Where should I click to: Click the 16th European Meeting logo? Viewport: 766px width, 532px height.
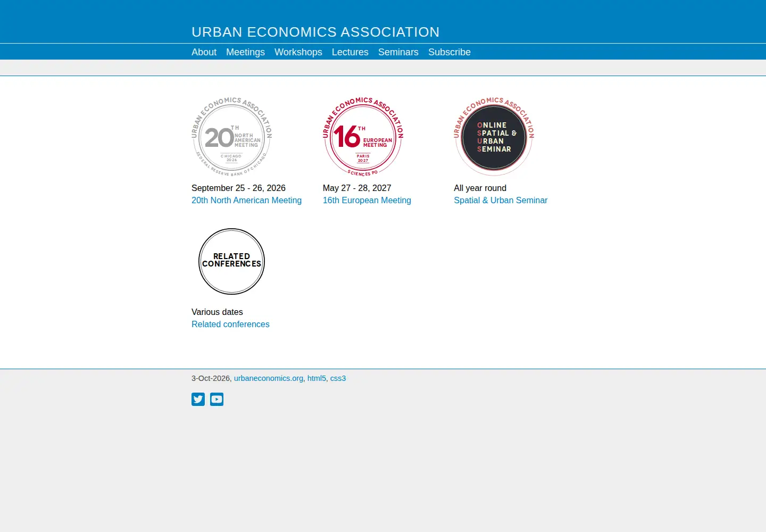[x=363, y=137]
